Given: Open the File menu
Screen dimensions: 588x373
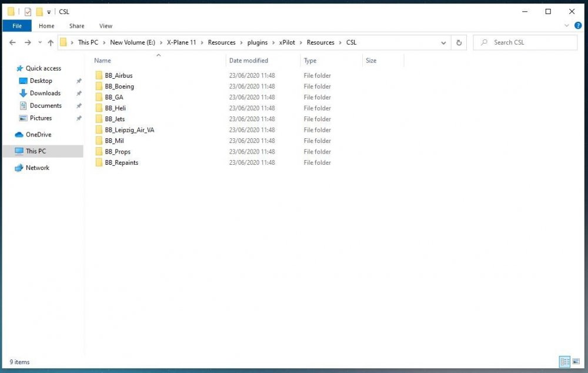Looking at the screenshot, I should click(17, 26).
